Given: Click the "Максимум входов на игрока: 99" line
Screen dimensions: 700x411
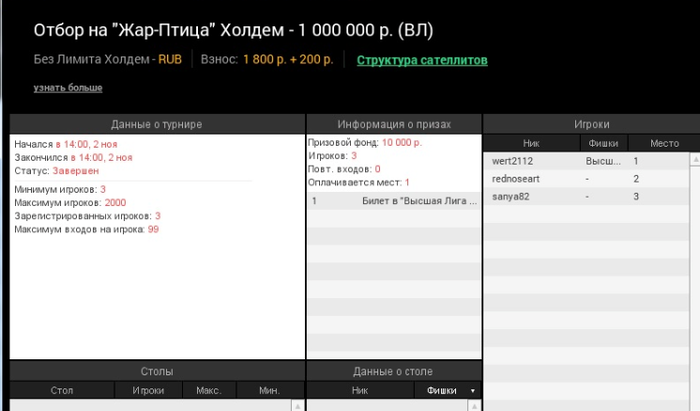Looking at the screenshot, I should click(x=87, y=229).
